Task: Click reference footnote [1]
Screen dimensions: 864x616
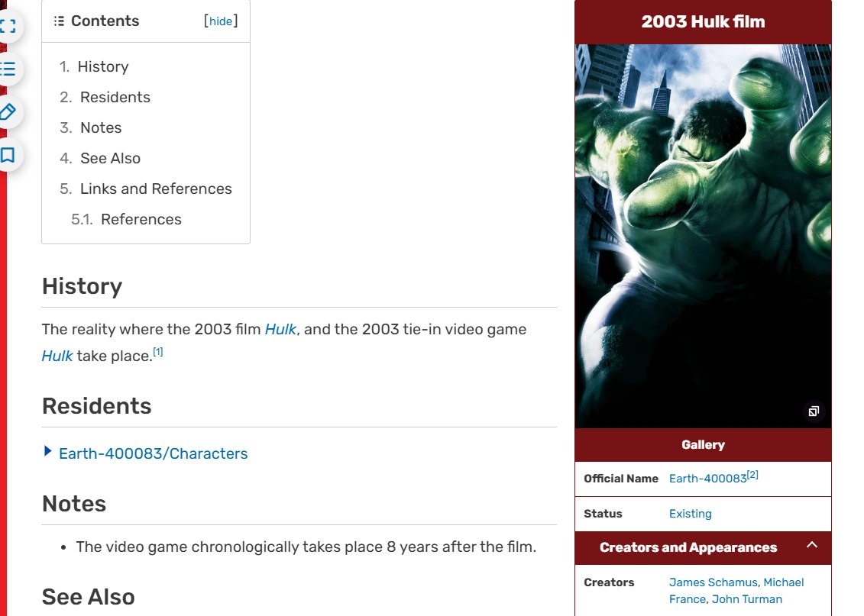Action: coord(158,352)
